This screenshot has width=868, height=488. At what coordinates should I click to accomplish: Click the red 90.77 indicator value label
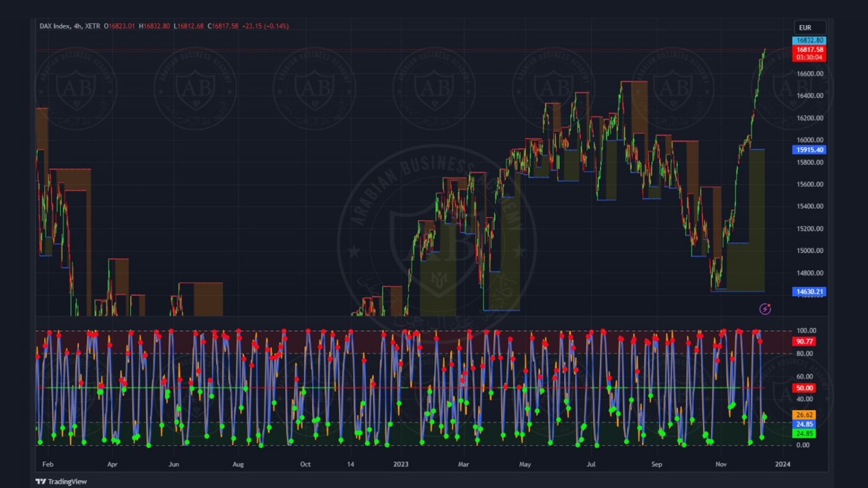coord(804,342)
